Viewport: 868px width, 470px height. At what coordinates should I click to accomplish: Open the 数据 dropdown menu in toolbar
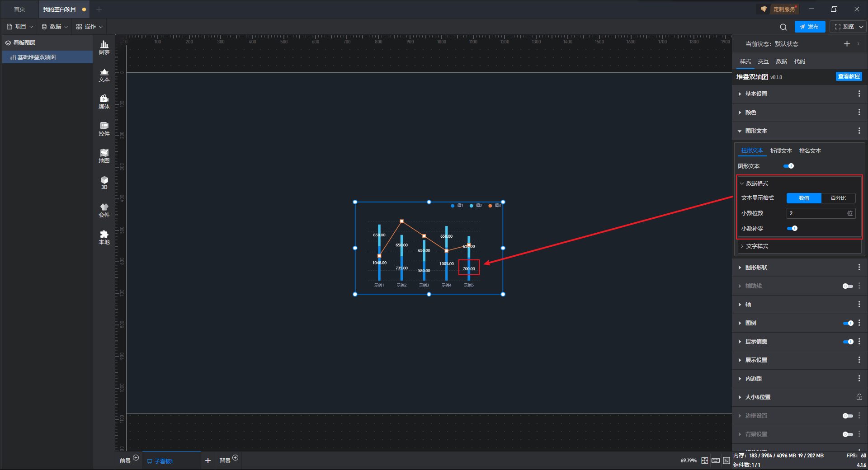tap(55, 27)
